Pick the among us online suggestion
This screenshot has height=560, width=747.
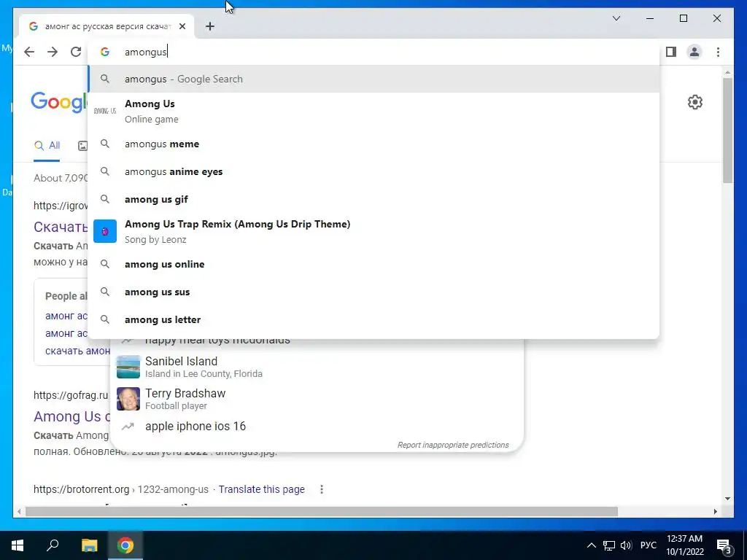click(x=374, y=264)
